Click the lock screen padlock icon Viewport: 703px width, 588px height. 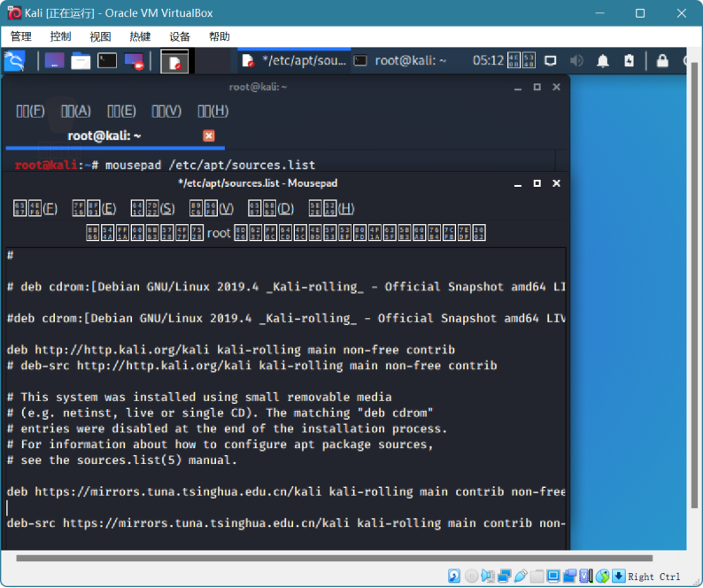point(662,60)
